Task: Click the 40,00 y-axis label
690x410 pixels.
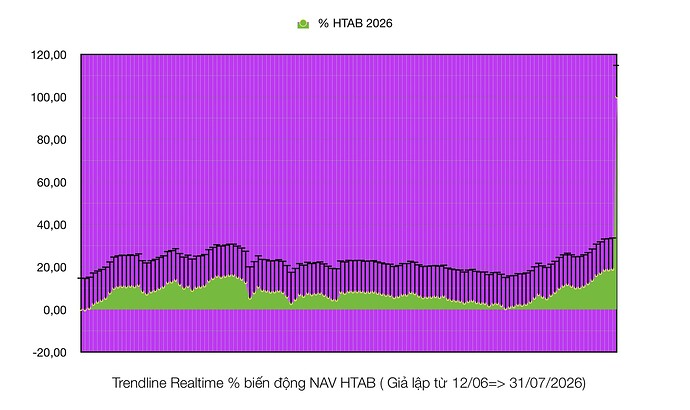Action: [x=51, y=225]
